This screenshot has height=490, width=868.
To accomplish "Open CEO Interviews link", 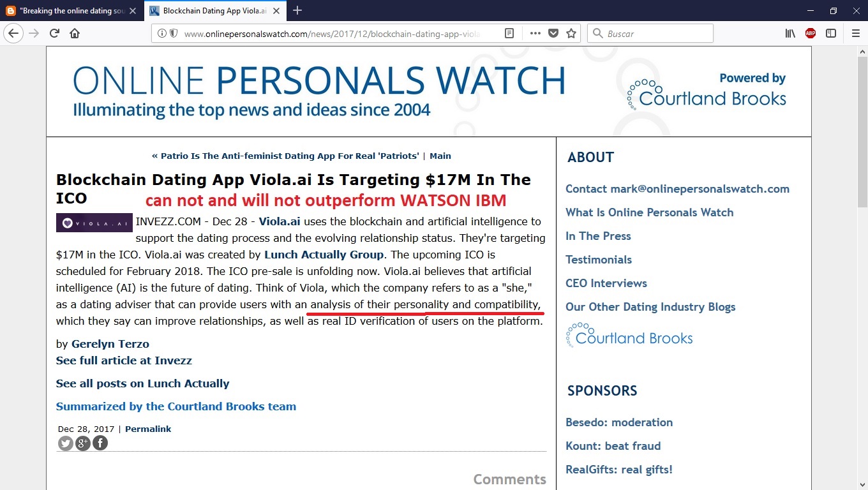I will click(x=606, y=283).
